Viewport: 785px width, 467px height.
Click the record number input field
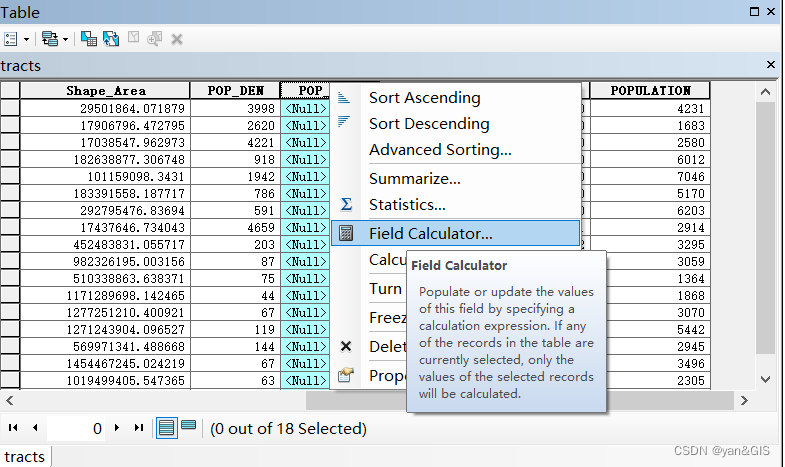[x=78, y=428]
